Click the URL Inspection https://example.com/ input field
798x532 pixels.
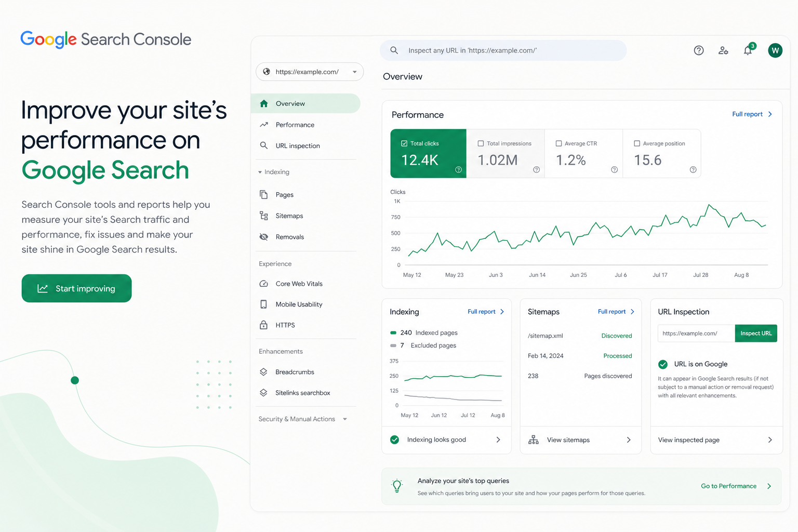696,334
